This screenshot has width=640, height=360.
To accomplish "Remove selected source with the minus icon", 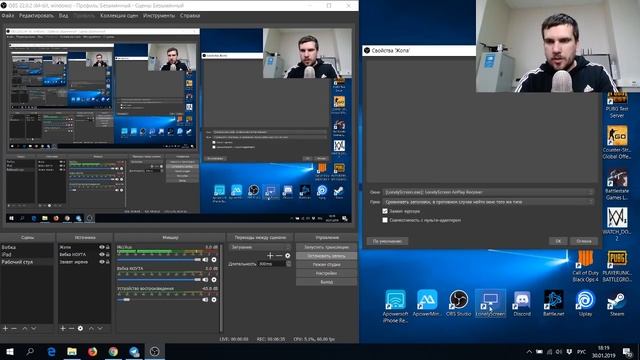I will 71,328.
